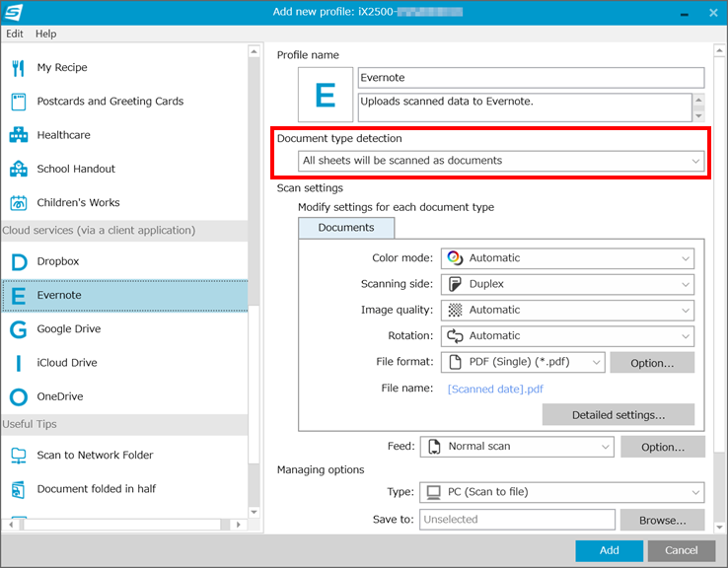Click the Rotation arrows icon
The height and width of the screenshot is (568, 728).
[455, 336]
